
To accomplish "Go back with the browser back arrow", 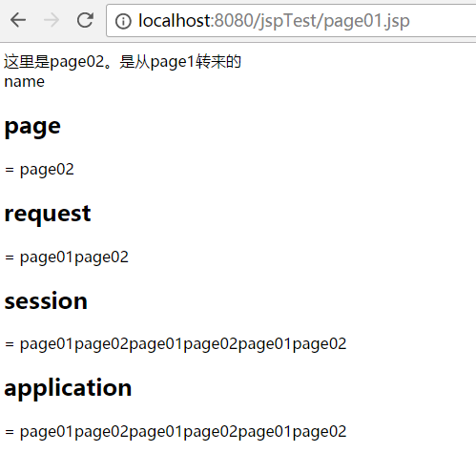I will (18, 20).
